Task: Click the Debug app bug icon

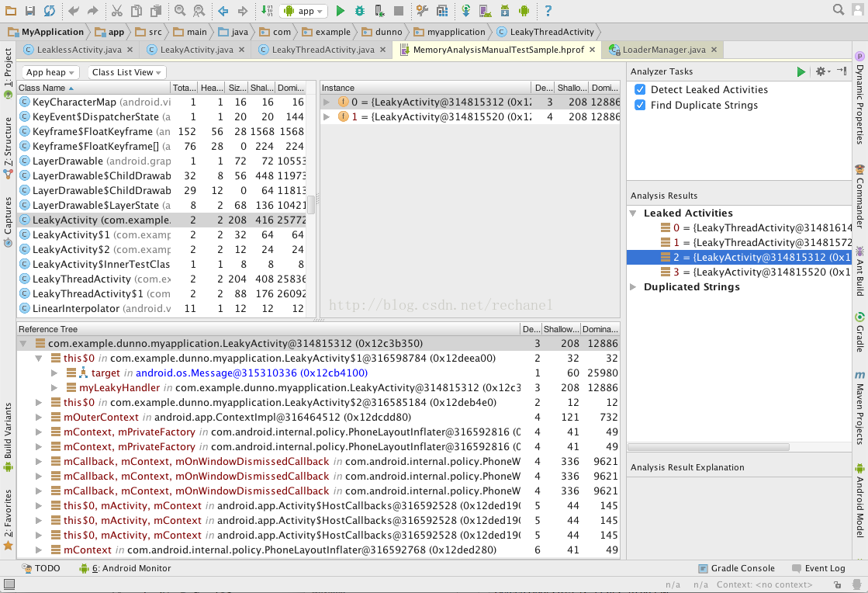Action: pyautogui.click(x=360, y=11)
